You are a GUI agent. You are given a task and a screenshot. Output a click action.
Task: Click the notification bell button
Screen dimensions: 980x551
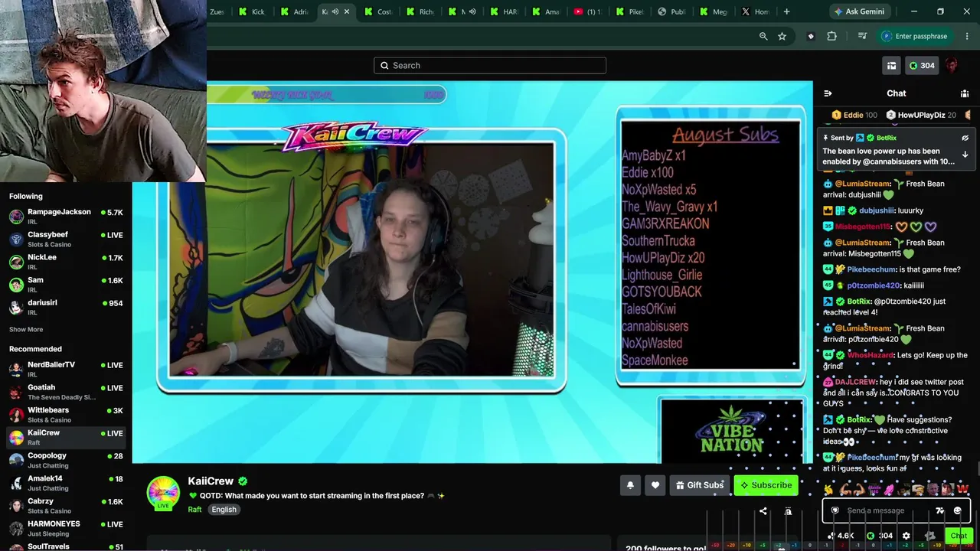[630, 485]
